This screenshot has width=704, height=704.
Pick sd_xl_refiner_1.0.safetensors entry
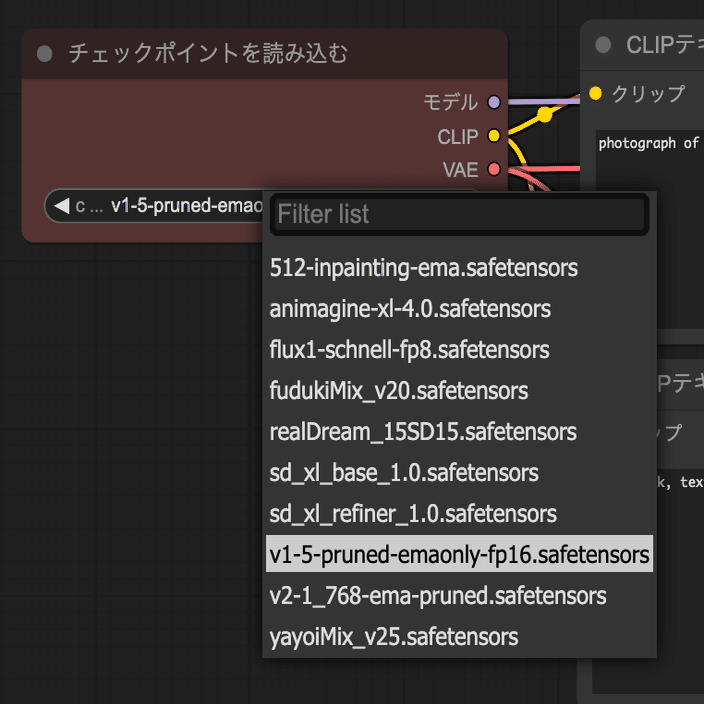(459, 514)
